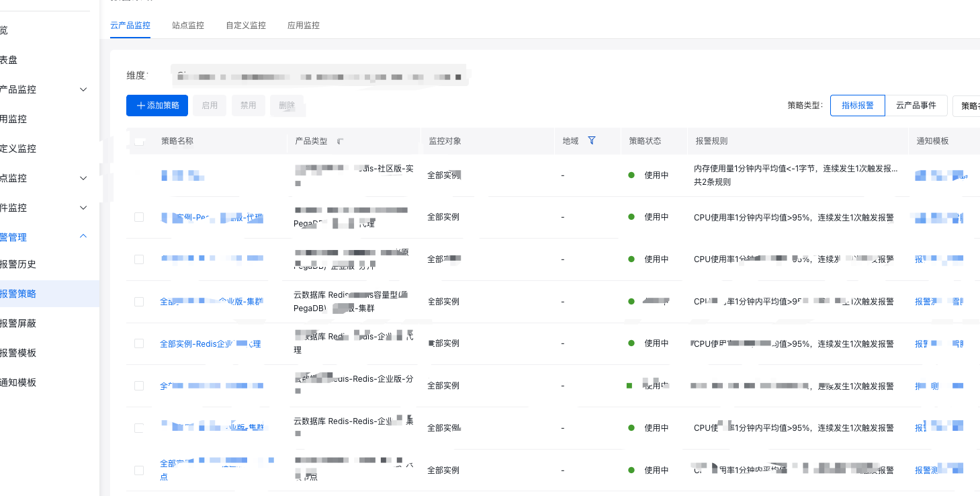Viewport: 980px width, 496px height.
Task: Click the 报警规则 column header
Action: pyautogui.click(x=711, y=141)
